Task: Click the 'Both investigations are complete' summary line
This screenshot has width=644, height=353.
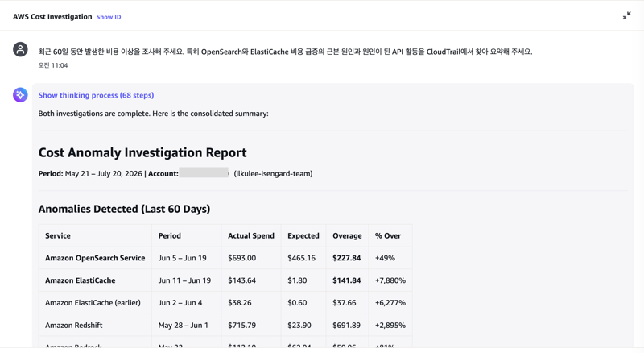Action: coord(153,114)
